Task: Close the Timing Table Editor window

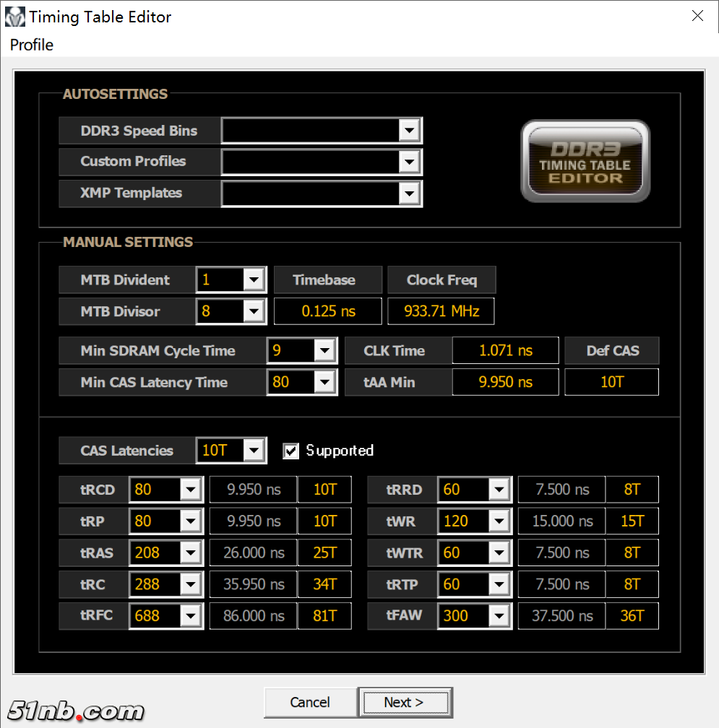Action: [697, 16]
